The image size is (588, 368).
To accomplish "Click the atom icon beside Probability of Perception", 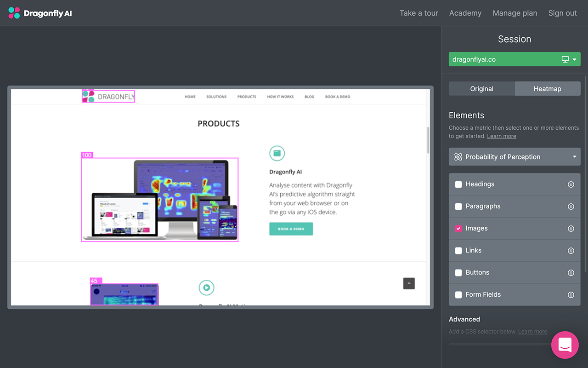I will tap(458, 157).
